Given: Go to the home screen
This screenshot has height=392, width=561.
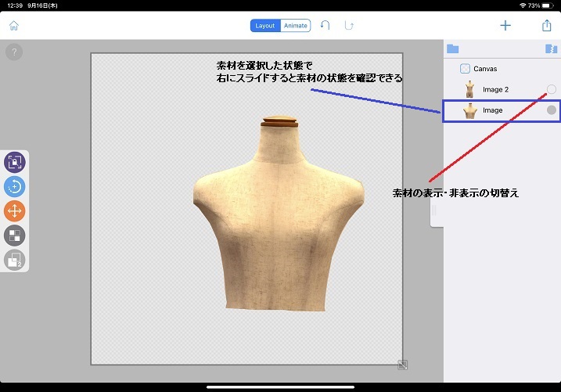Looking at the screenshot, I should [13, 26].
